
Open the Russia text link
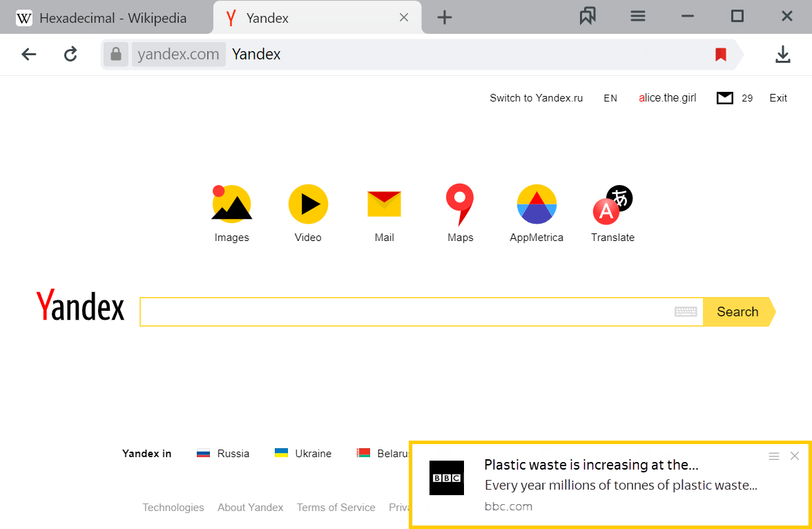[x=233, y=453]
